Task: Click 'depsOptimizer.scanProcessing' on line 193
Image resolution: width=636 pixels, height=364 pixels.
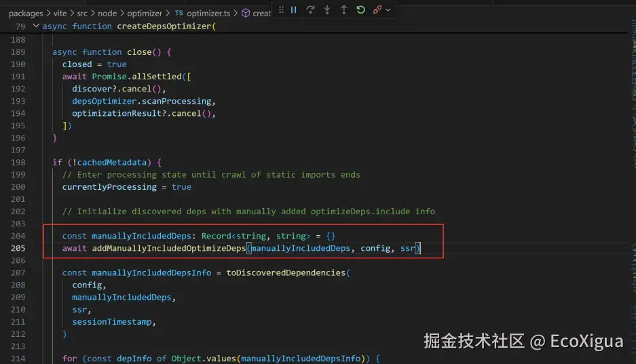Action: [x=142, y=101]
